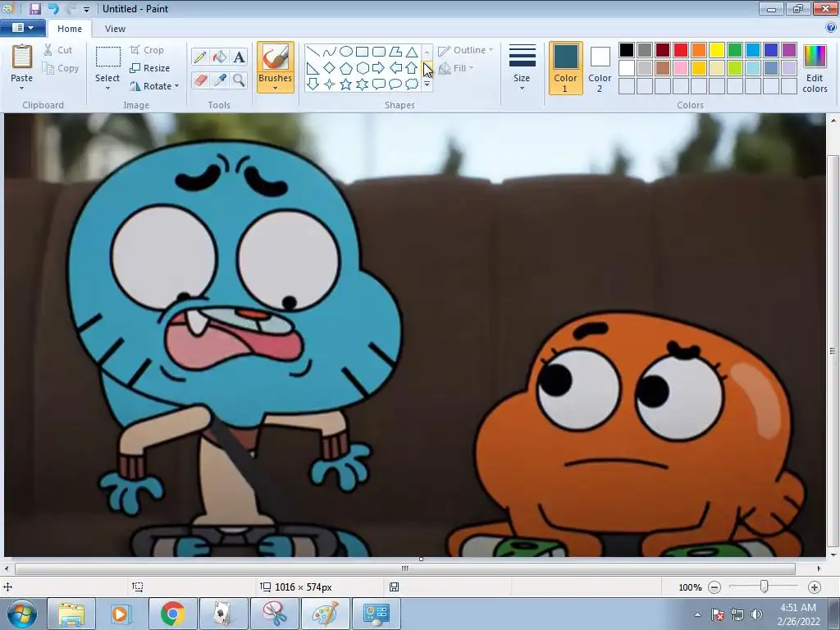Pick the green color swatch

tap(735, 50)
